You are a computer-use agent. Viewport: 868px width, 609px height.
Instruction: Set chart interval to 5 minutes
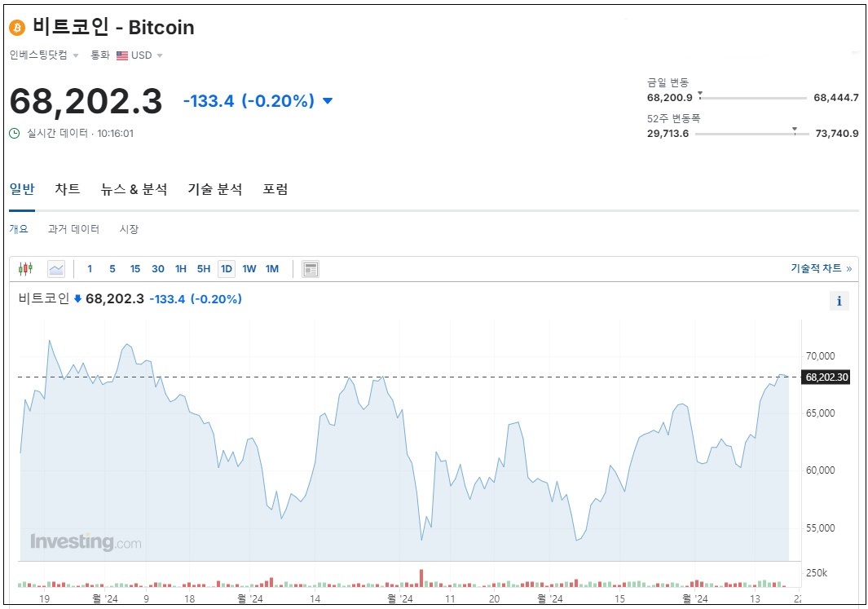[112, 269]
